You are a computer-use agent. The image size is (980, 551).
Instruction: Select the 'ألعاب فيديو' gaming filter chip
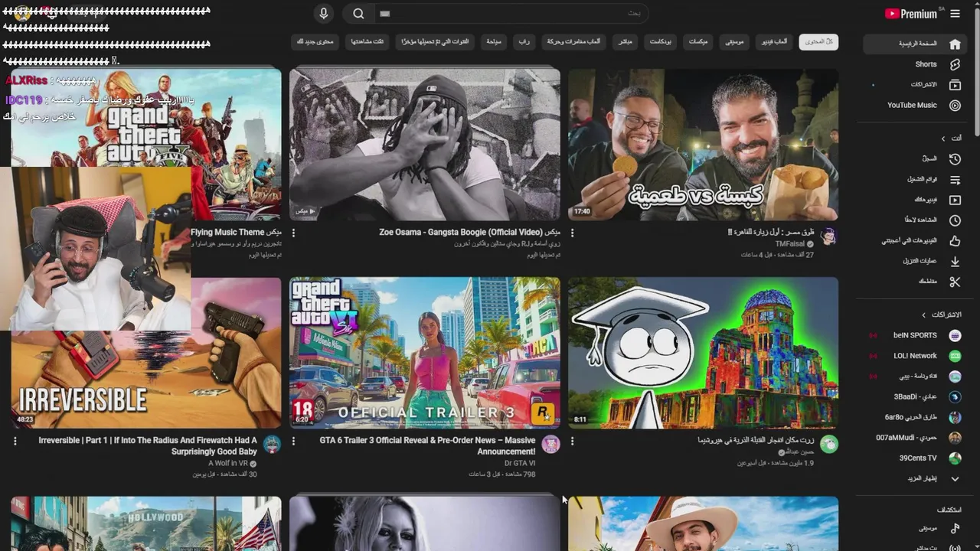(x=774, y=41)
